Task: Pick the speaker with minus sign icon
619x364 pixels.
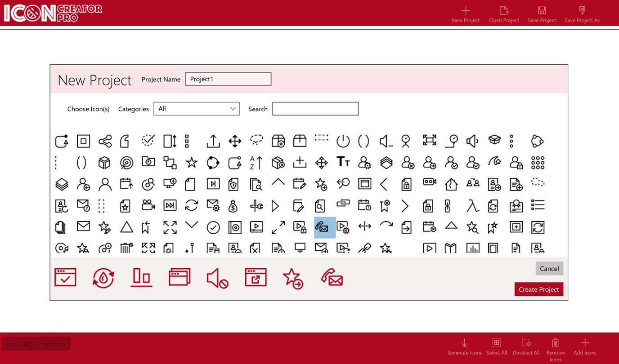Action: point(386,141)
